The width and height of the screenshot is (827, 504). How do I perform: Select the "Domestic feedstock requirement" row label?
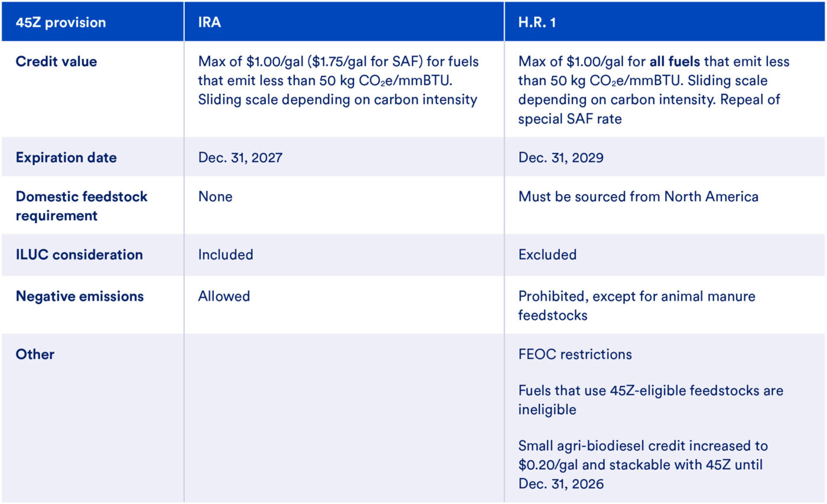point(82,206)
